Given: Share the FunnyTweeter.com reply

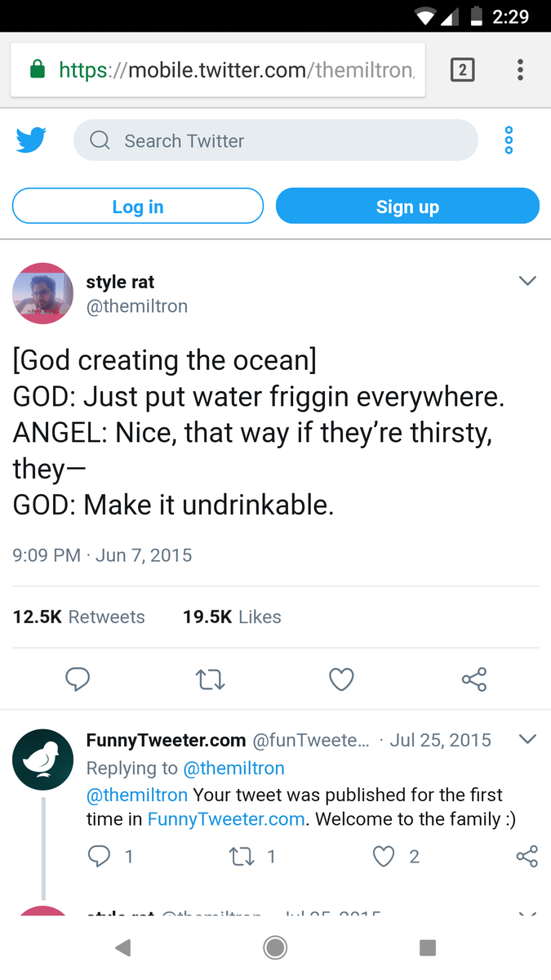Looking at the screenshot, I should point(527,856).
